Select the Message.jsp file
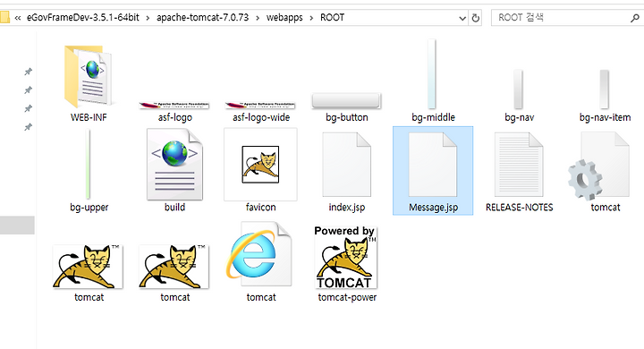Screen dimensions: 644x349 point(433,171)
